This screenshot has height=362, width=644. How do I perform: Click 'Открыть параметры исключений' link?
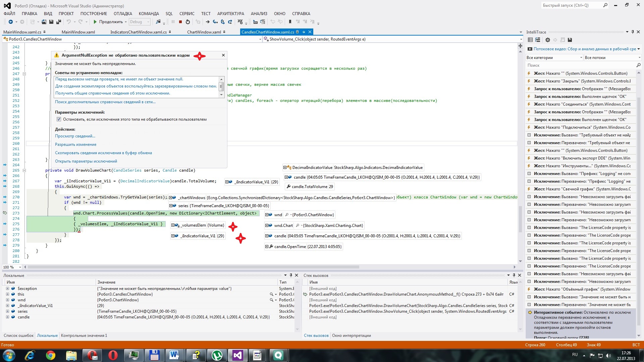coord(86,161)
